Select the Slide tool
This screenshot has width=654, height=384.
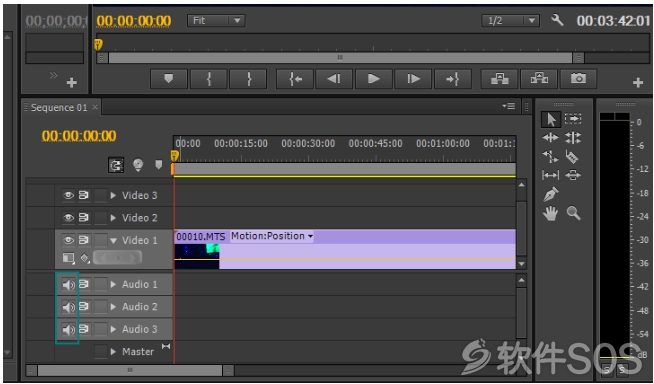[573, 175]
